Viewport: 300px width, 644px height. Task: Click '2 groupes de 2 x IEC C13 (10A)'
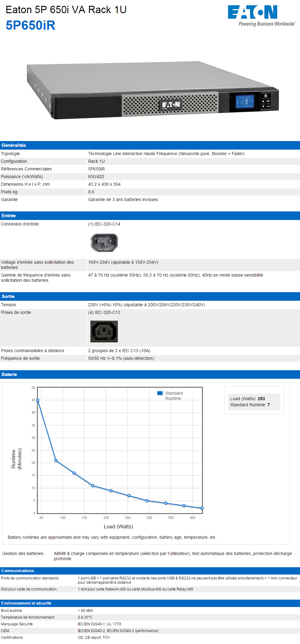point(119,351)
